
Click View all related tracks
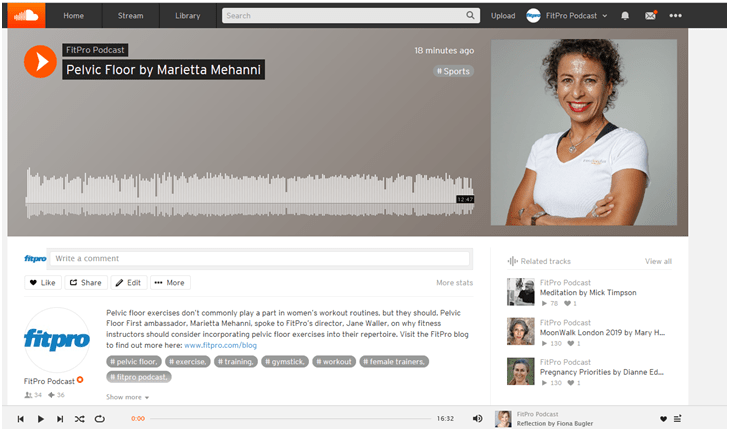pyautogui.click(x=658, y=261)
